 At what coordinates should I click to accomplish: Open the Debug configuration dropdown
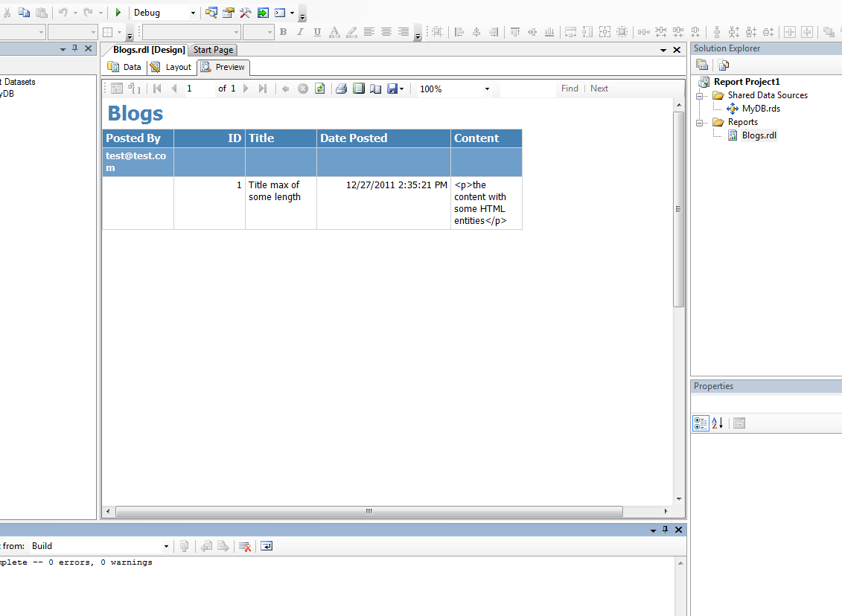click(x=193, y=13)
